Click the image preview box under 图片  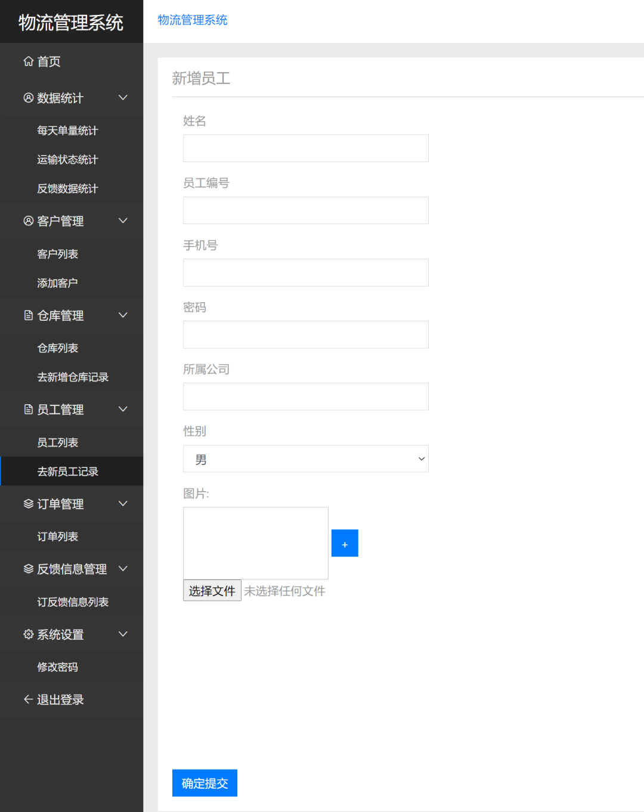pos(256,543)
